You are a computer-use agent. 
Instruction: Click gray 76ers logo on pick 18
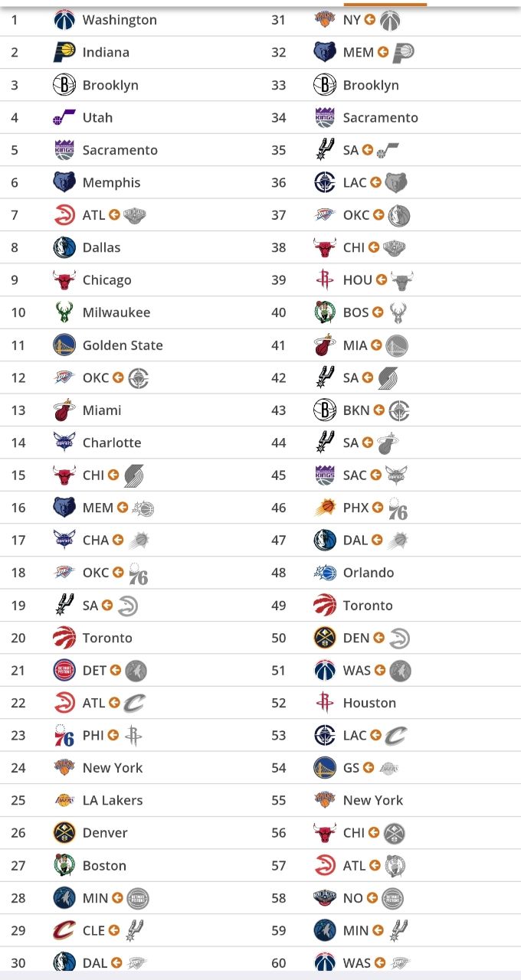(x=138, y=574)
